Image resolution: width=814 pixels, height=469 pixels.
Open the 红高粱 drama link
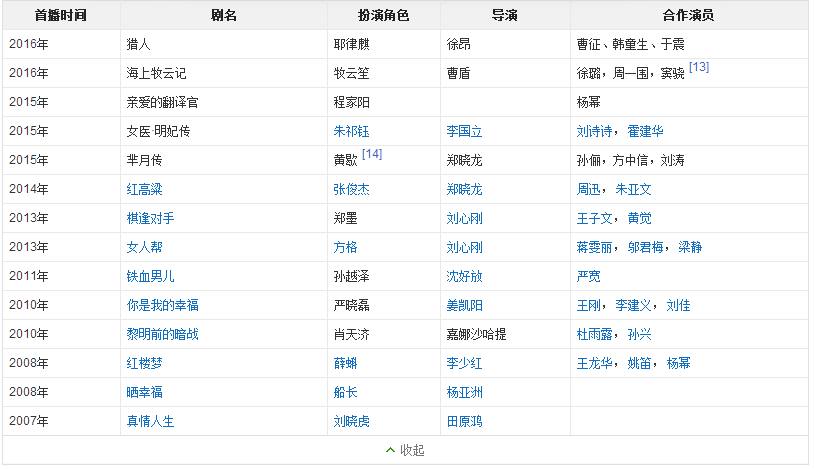(x=144, y=190)
